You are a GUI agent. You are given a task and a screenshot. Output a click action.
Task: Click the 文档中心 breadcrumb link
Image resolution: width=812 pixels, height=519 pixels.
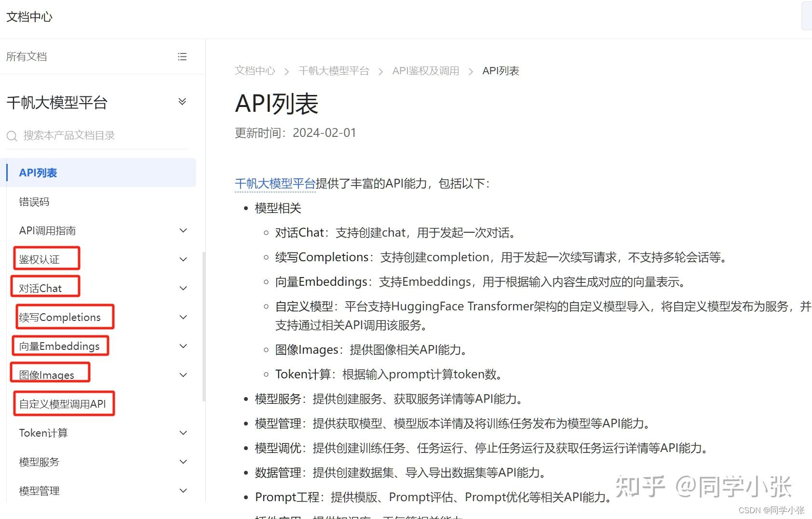pyautogui.click(x=255, y=71)
